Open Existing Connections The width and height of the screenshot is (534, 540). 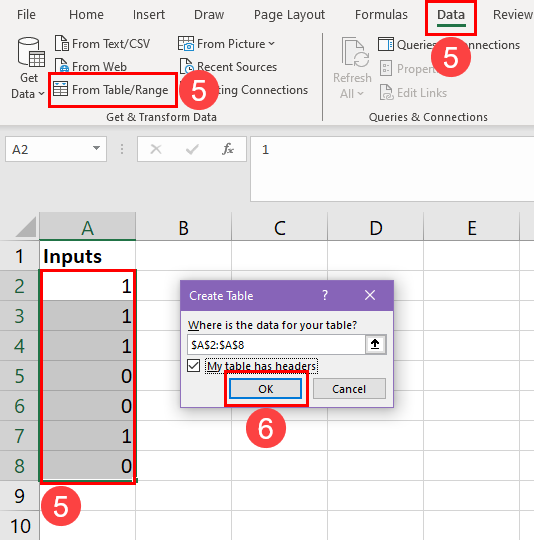263,90
